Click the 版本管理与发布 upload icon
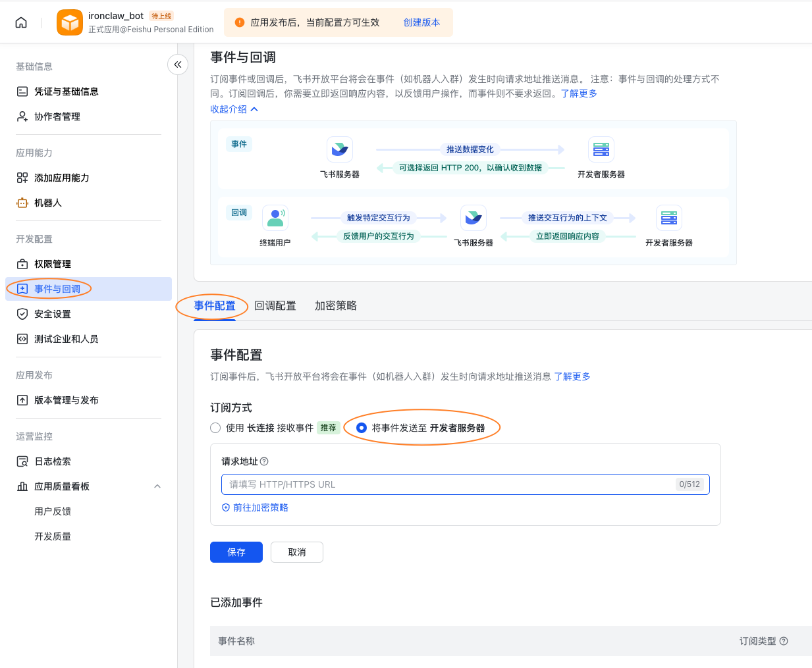The width and height of the screenshot is (812, 668). [x=22, y=400]
